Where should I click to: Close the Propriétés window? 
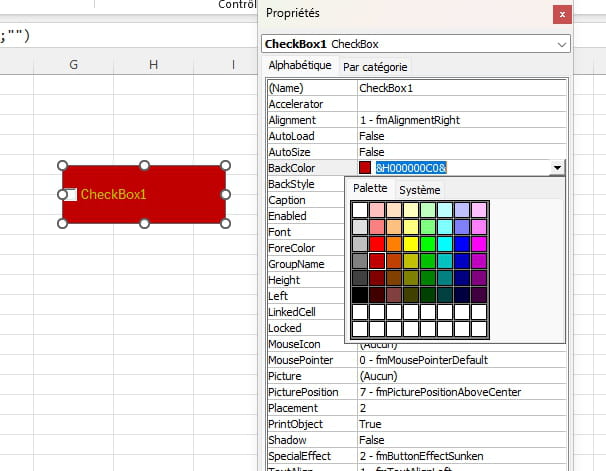pos(562,13)
